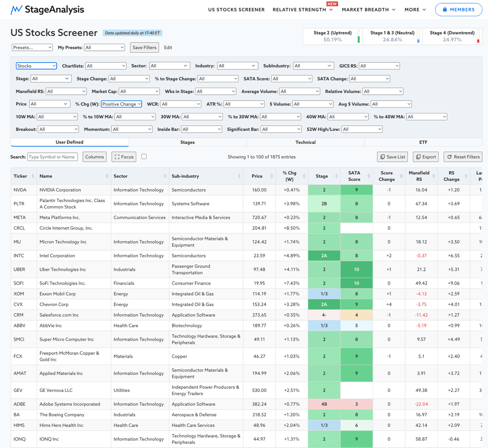This screenshot has height=448, width=488.
Task: Open the Presets dropdown
Action: point(32,48)
